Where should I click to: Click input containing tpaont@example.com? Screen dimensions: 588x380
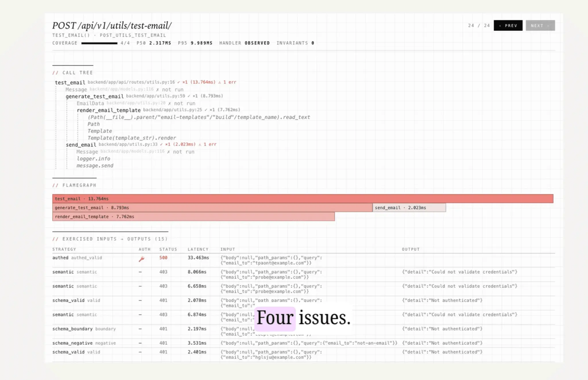[271, 260]
